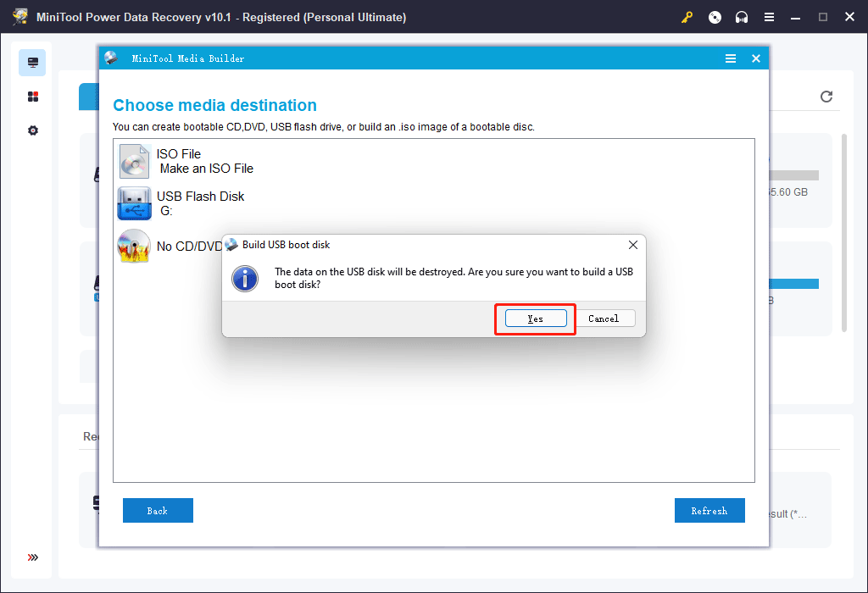Screen dimensions: 868x593
Task: Click the 'G:' drive letter text
Action: point(166,211)
